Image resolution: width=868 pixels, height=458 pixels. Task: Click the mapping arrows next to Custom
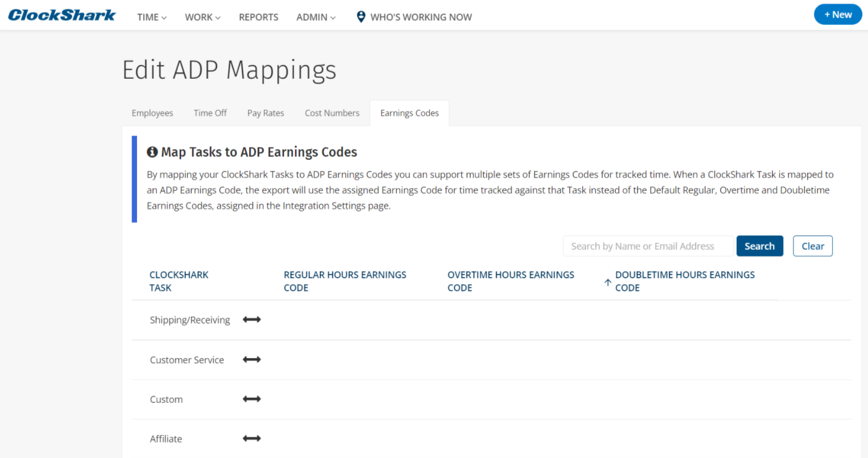point(252,399)
